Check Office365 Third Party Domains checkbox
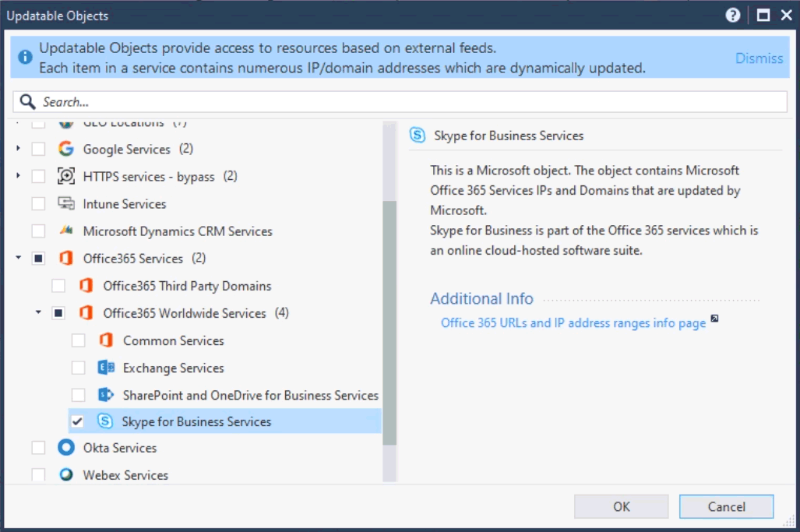The width and height of the screenshot is (800, 532). (x=58, y=286)
